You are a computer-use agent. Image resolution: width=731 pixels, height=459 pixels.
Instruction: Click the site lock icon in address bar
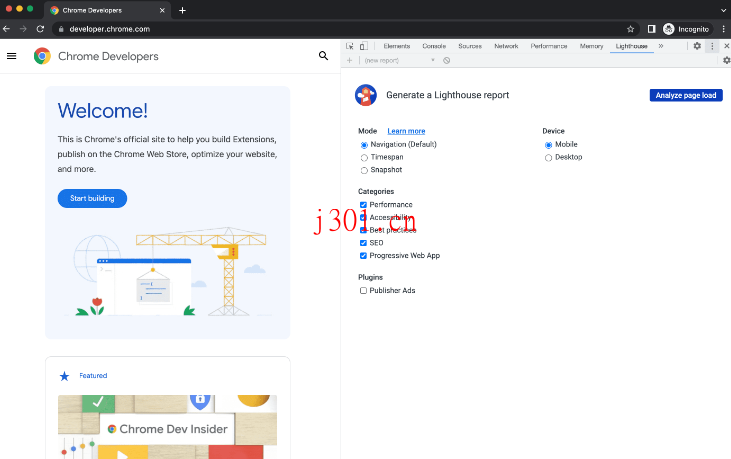pyautogui.click(x=61, y=29)
